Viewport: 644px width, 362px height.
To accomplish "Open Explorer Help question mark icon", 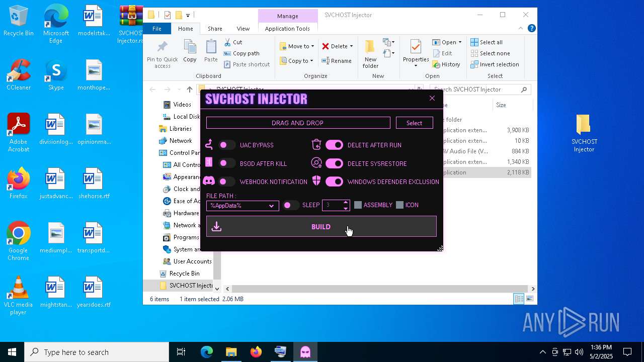I will coord(531,29).
